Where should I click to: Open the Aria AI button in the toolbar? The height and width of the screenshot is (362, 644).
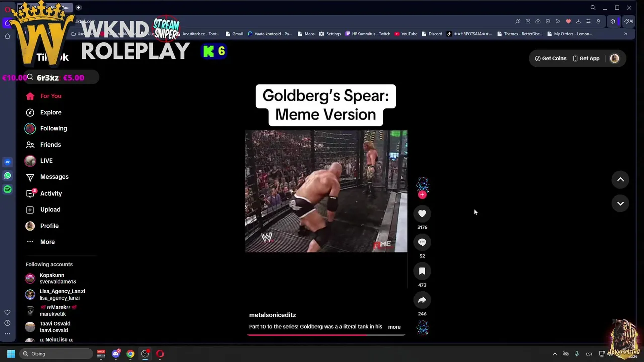click(628, 21)
